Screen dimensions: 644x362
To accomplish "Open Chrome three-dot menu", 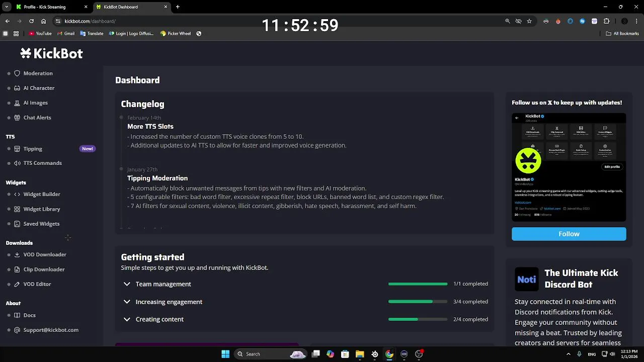I will click(637, 21).
